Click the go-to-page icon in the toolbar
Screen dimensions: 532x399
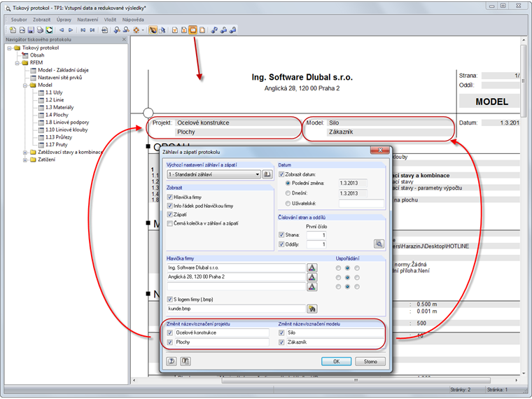[104, 30]
